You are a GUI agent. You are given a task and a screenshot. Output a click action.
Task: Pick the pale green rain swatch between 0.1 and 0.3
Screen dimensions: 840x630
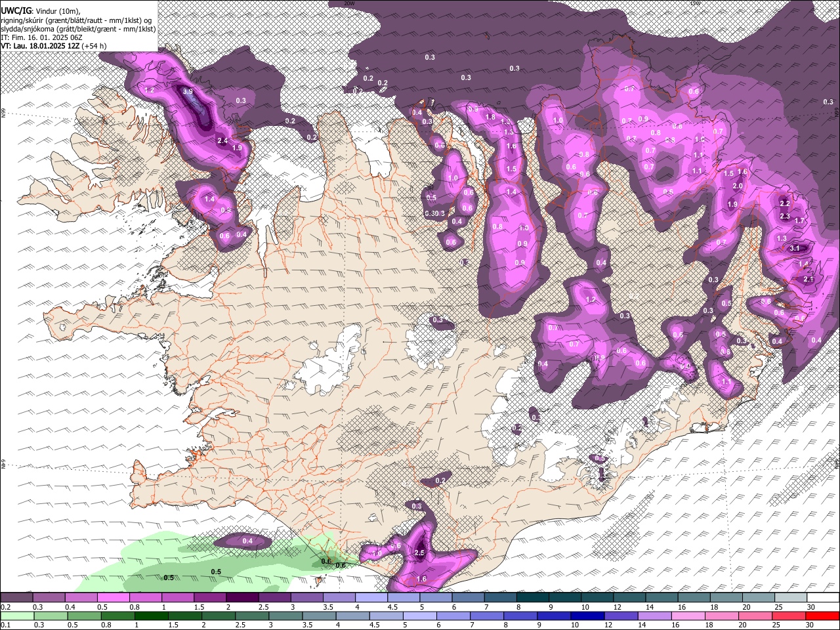[x=17, y=616]
